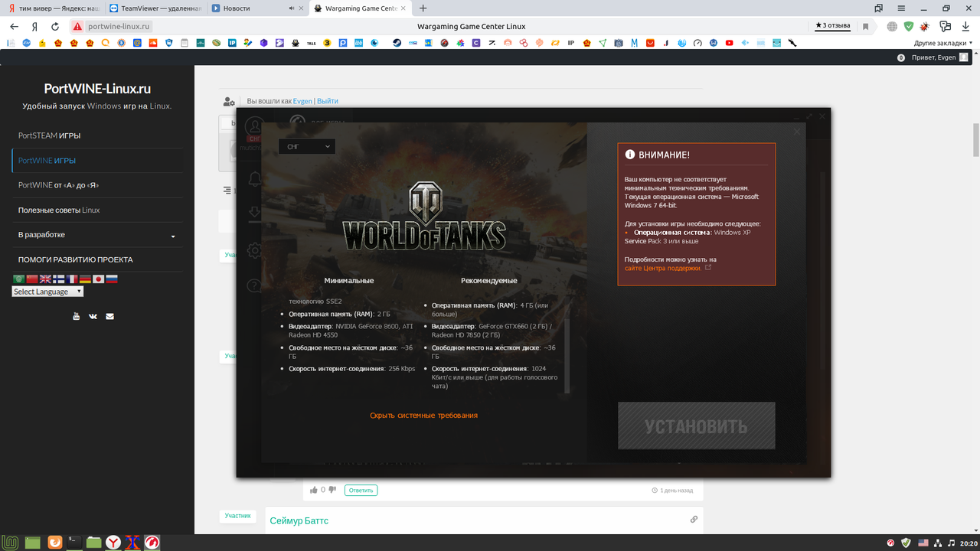Open the site's YouTube channel icon

point(76,316)
